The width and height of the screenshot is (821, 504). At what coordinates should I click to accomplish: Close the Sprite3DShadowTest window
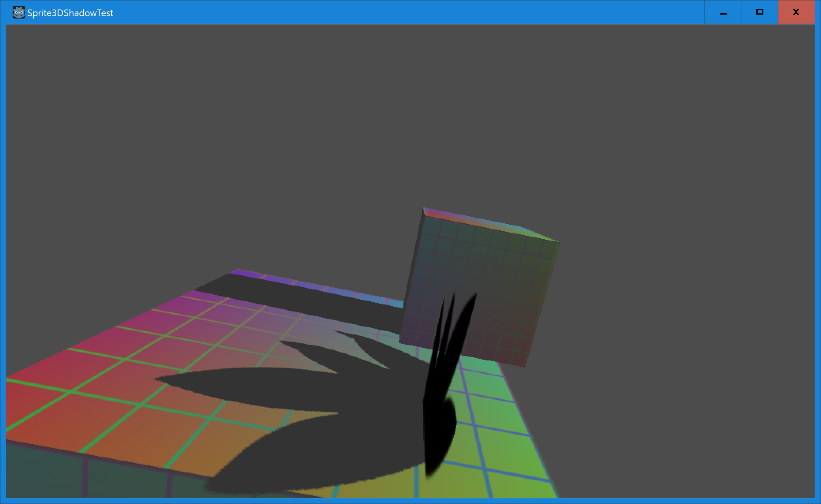tap(796, 13)
